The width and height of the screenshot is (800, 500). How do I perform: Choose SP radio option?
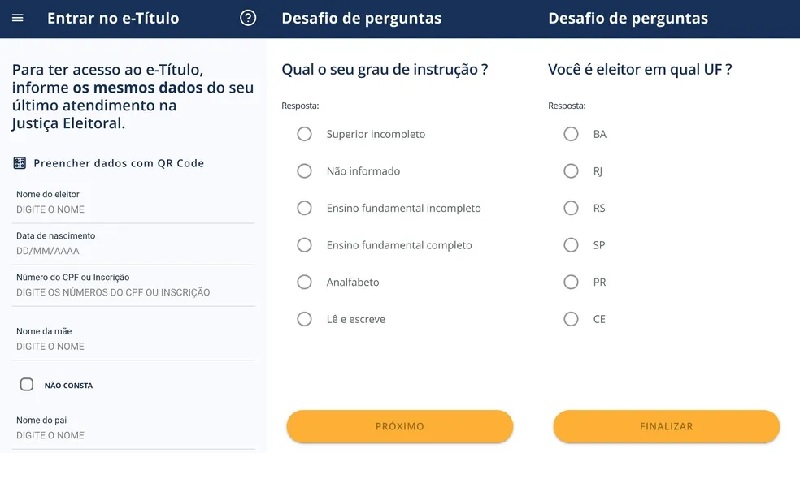pyautogui.click(x=571, y=245)
